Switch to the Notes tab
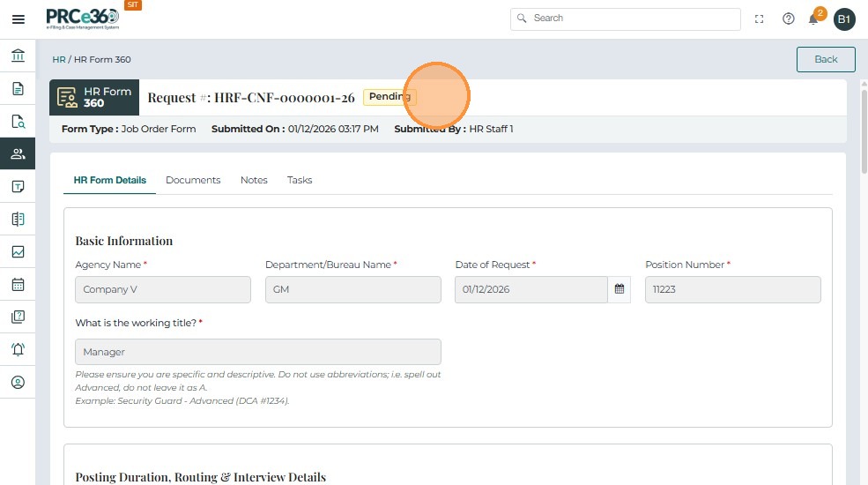This screenshot has height=485, width=868. tap(254, 180)
